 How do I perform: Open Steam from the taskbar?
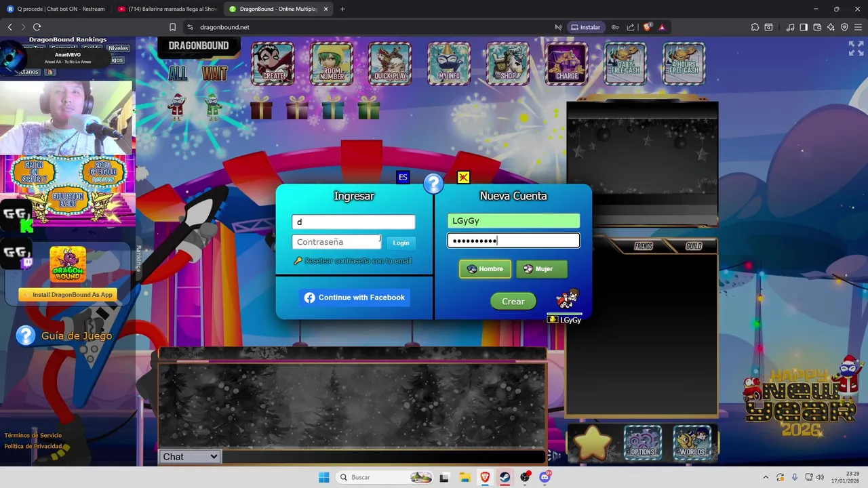click(505, 477)
